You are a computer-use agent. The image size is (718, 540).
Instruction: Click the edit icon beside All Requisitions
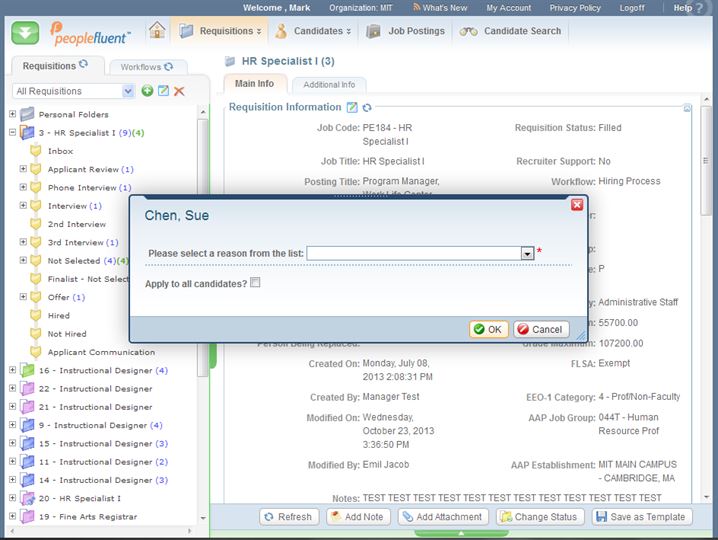163,91
